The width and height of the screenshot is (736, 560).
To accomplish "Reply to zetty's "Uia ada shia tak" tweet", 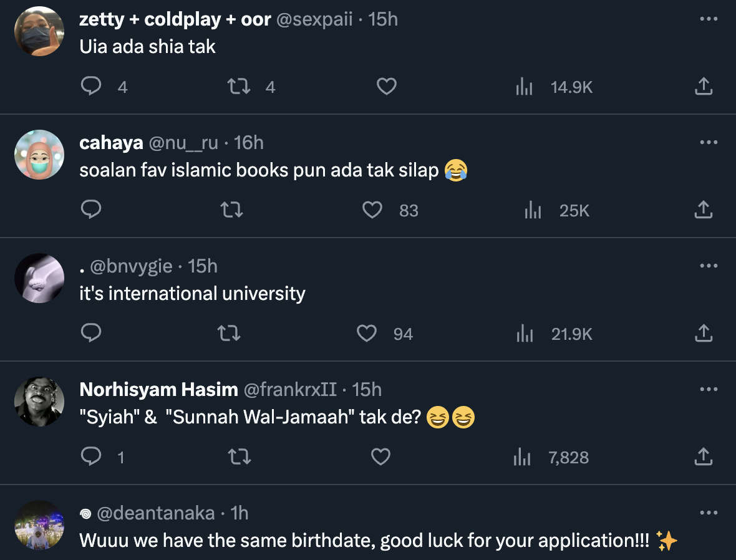I will tap(91, 86).
